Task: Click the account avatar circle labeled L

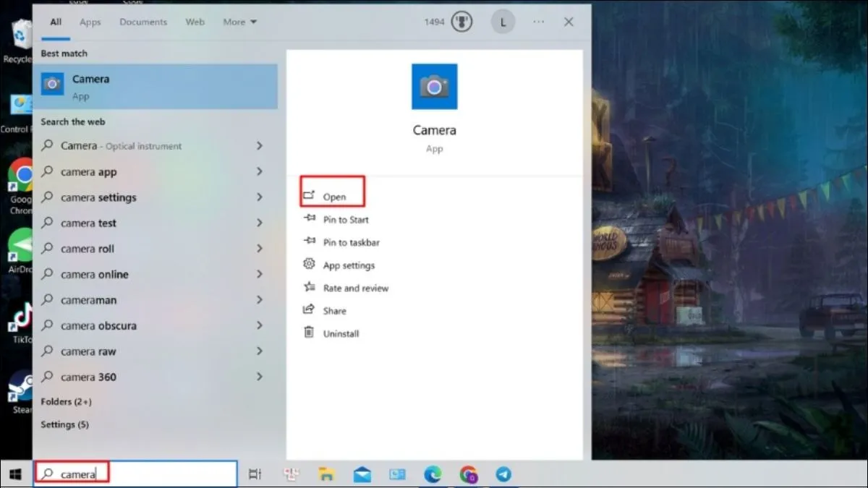Action: tap(503, 22)
